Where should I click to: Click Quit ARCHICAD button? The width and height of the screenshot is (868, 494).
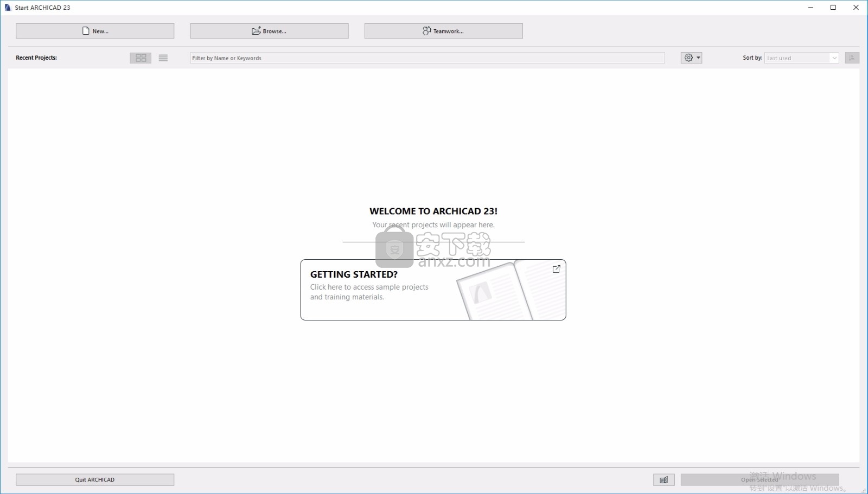pos(95,479)
